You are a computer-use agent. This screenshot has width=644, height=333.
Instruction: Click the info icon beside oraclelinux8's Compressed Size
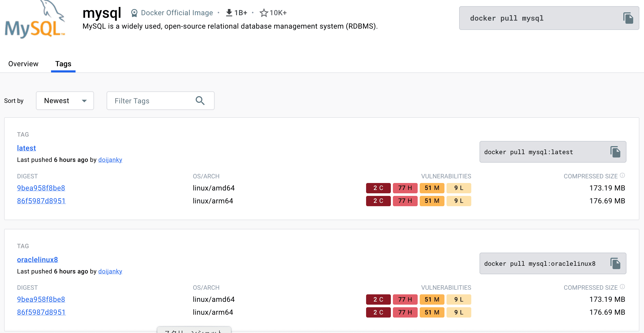pyautogui.click(x=622, y=287)
